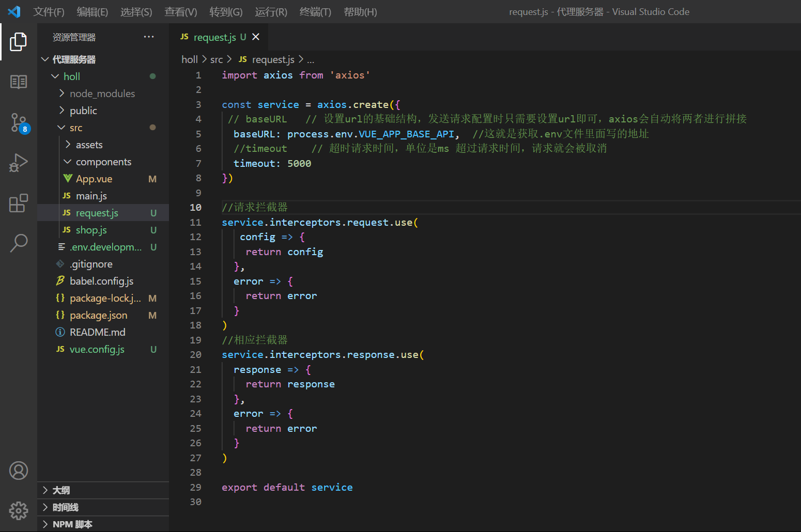
Task: Click line number 29 in gutter
Action: 195,487
